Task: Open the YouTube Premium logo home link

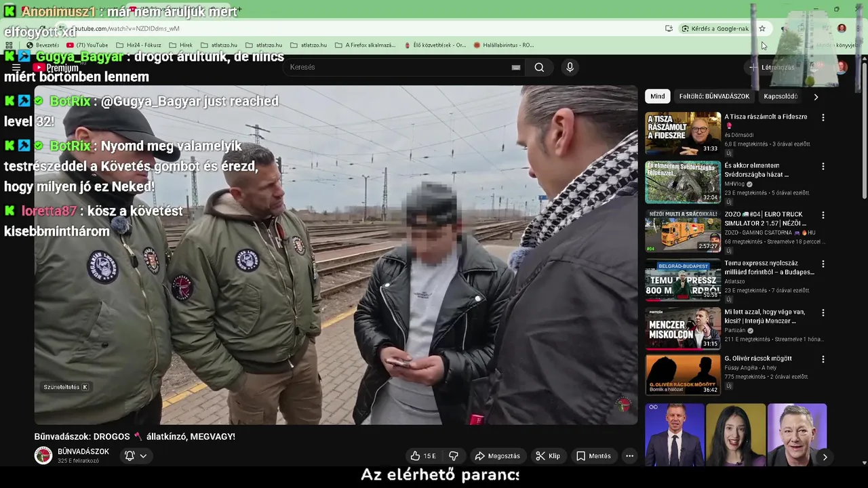Action: pyautogui.click(x=56, y=68)
